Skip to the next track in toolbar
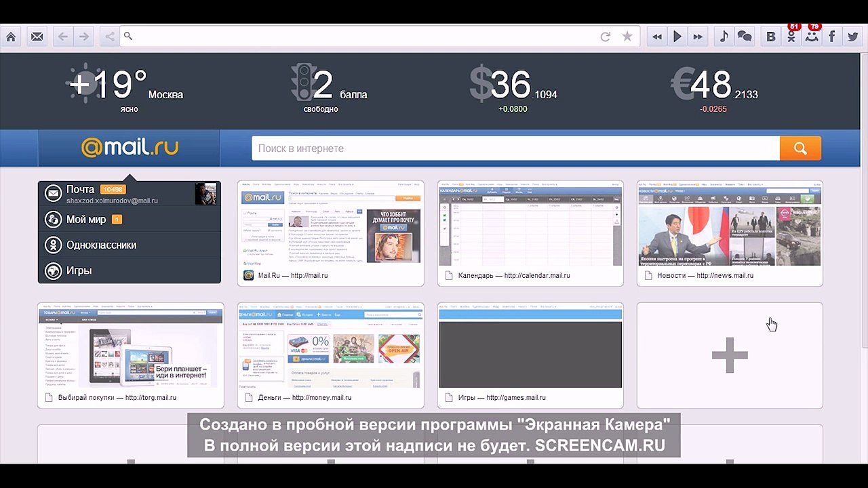This screenshot has width=868, height=488. click(698, 37)
